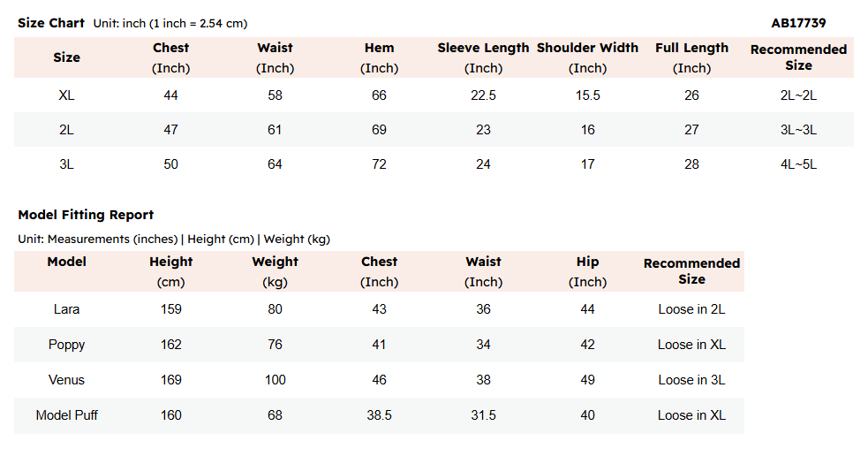Click the Height (cm) column header
868x456 pixels.
pos(170,271)
